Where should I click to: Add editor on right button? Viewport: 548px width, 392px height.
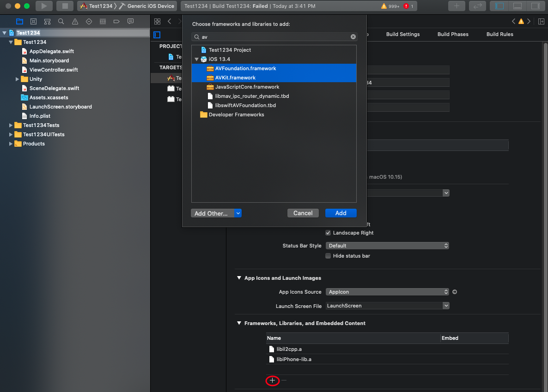click(541, 21)
